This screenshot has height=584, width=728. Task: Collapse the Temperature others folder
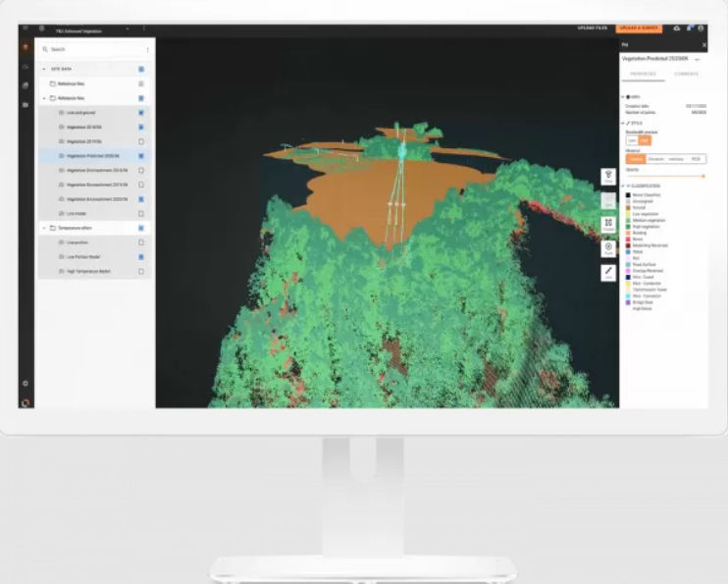coord(43,228)
